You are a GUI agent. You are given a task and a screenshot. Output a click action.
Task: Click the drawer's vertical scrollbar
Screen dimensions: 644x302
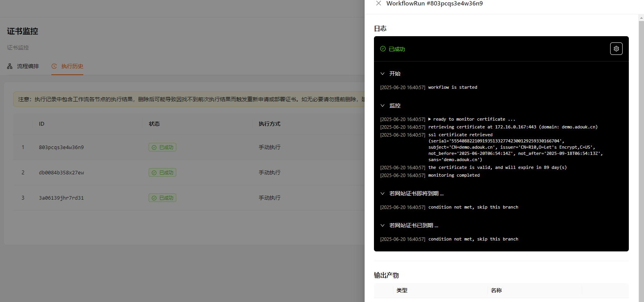pos(641,156)
